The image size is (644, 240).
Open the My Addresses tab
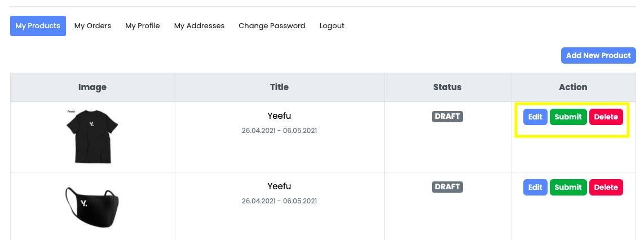[x=199, y=26]
